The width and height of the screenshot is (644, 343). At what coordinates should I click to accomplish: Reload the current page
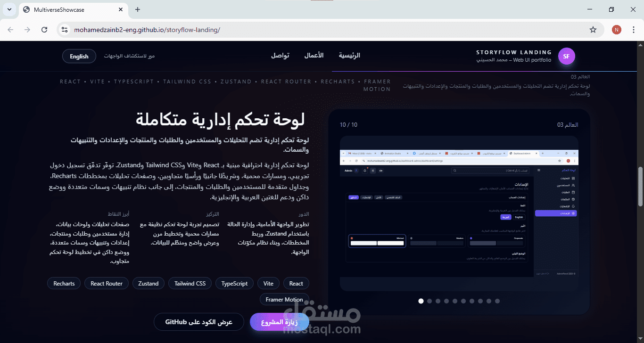[x=44, y=30]
